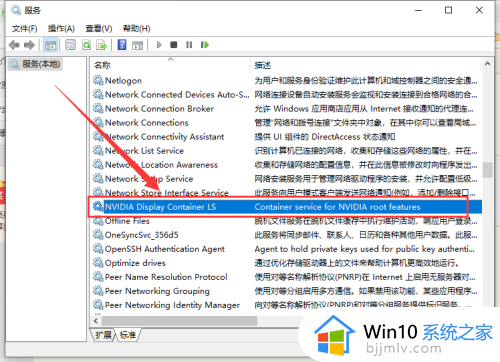The height and width of the screenshot is (362, 500).
Task: Click the gear icon beside Netlogon
Action: pyautogui.click(x=98, y=80)
